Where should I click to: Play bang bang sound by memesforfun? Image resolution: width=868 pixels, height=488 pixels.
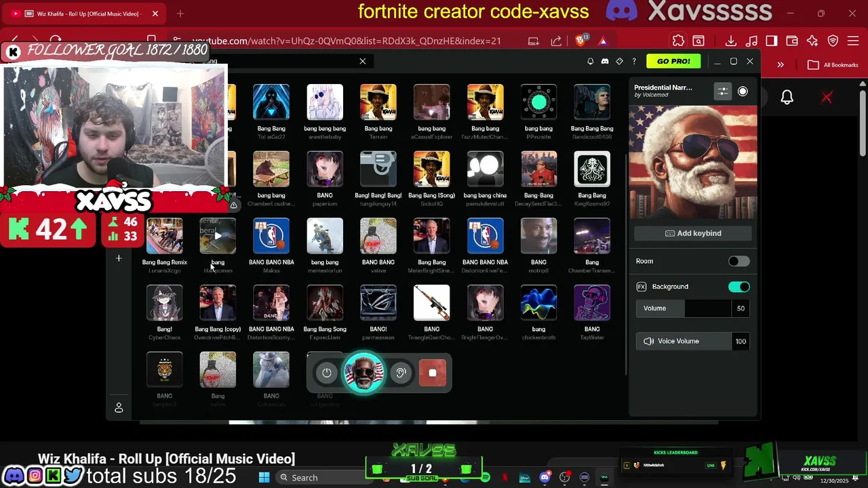pos(325,236)
